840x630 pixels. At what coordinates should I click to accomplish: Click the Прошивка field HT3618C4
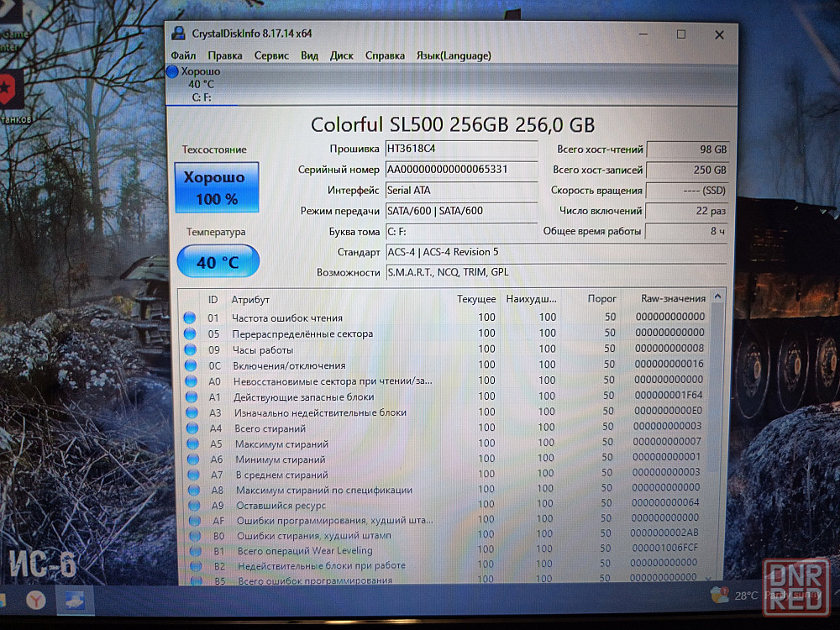click(x=461, y=149)
